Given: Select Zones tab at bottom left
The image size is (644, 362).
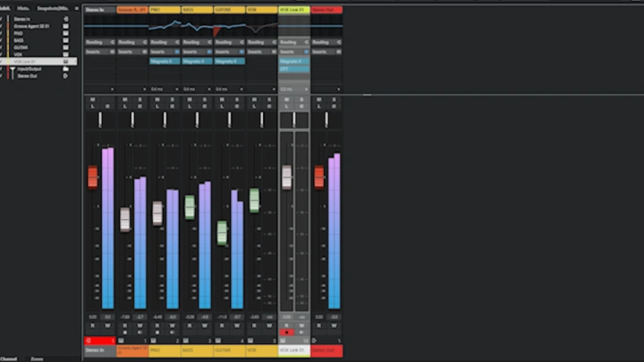Looking at the screenshot, I should (37, 358).
